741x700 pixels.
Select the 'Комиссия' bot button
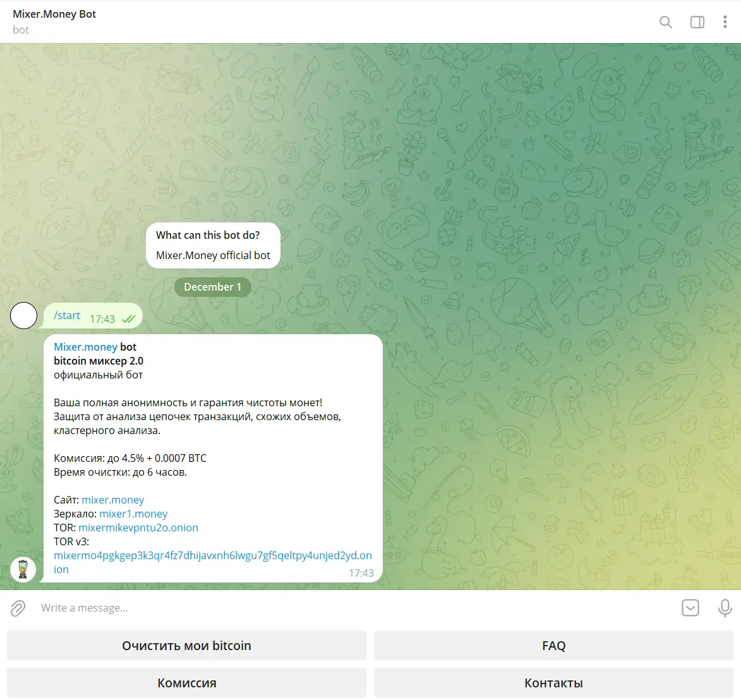tap(186, 683)
